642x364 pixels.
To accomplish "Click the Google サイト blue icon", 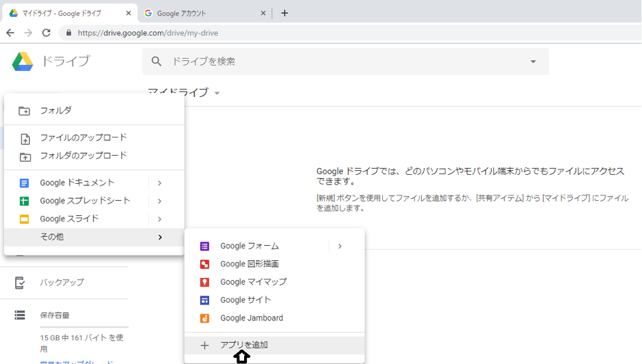I will pyautogui.click(x=204, y=300).
